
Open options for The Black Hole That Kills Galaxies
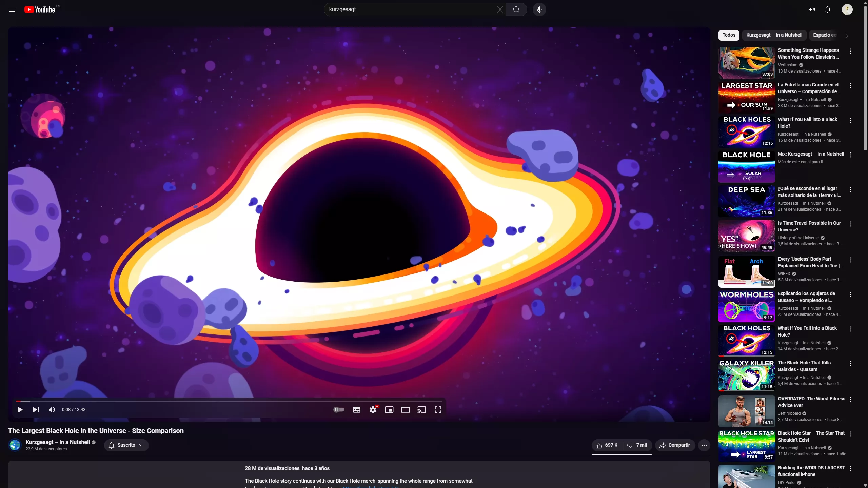(850, 364)
